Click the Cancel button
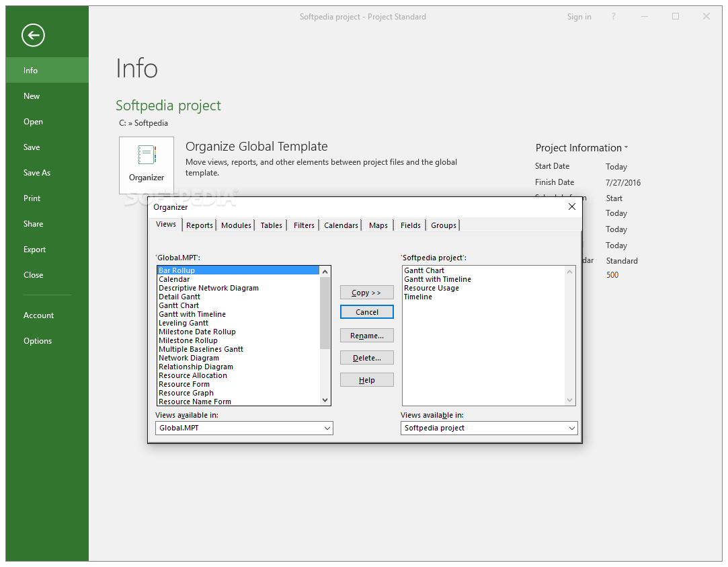 pos(367,312)
